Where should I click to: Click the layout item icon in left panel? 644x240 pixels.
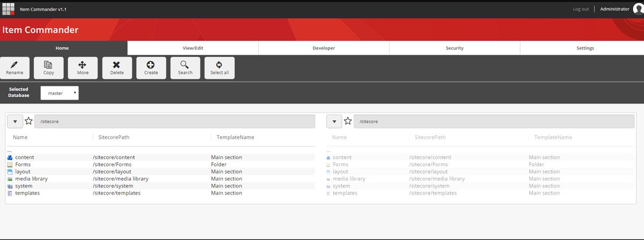[x=10, y=171]
